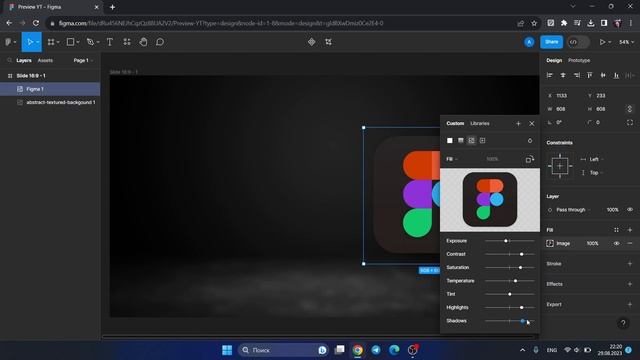The width and height of the screenshot is (640, 360).
Task: Open vertical constraint Top dropdown
Action: click(x=596, y=173)
